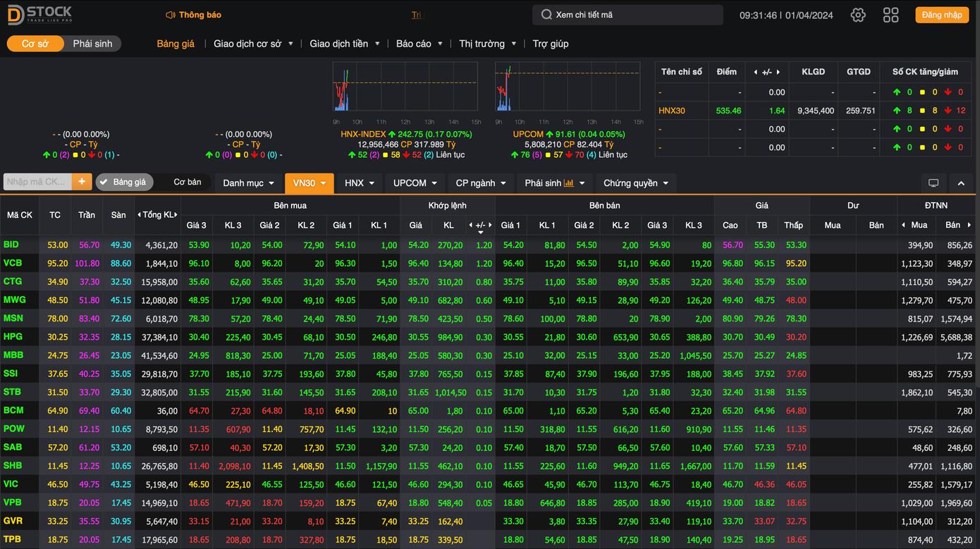Click the Thông báo speaker icon
The height and width of the screenshot is (549, 980).
170,15
